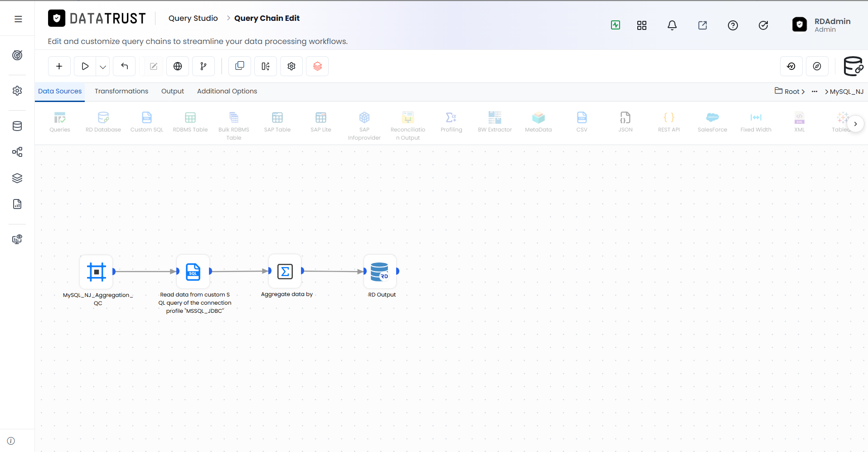Select the SalesForce data source
The height and width of the screenshot is (452, 868).
point(713,122)
